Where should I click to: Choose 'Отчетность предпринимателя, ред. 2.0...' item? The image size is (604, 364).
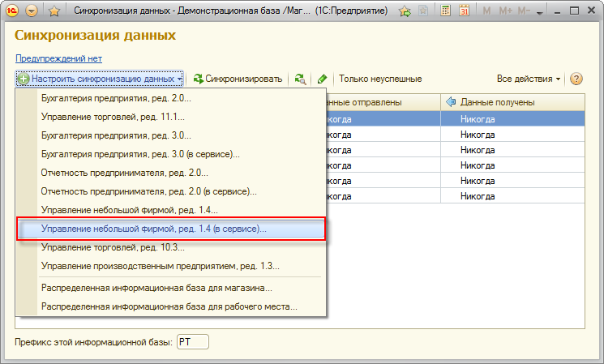pos(171,173)
